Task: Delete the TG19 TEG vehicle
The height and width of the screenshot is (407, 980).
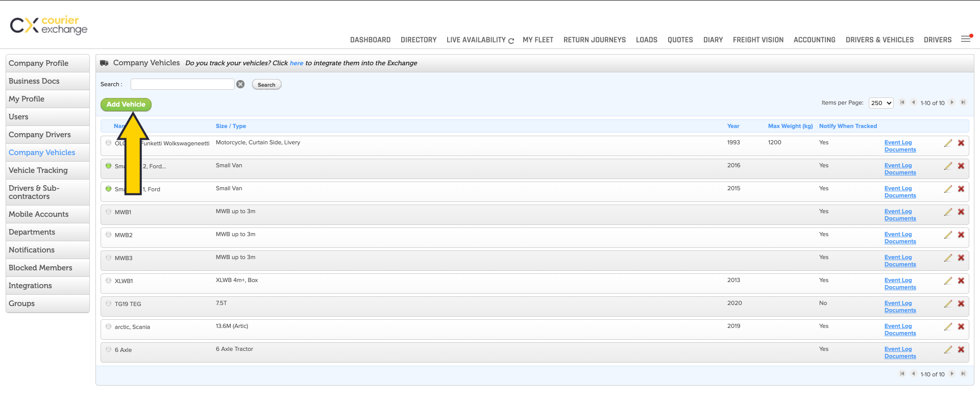Action: point(961,304)
